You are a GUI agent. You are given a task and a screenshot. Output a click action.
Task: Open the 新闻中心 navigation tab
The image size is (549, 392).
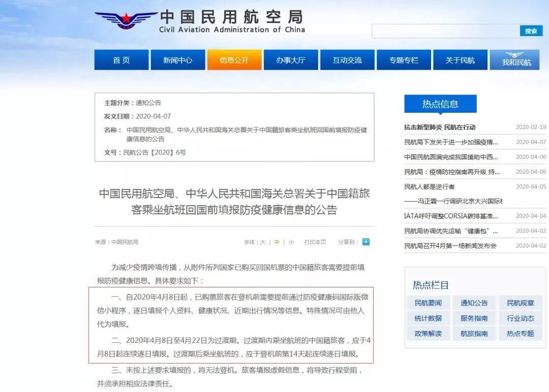coord(178,60)
